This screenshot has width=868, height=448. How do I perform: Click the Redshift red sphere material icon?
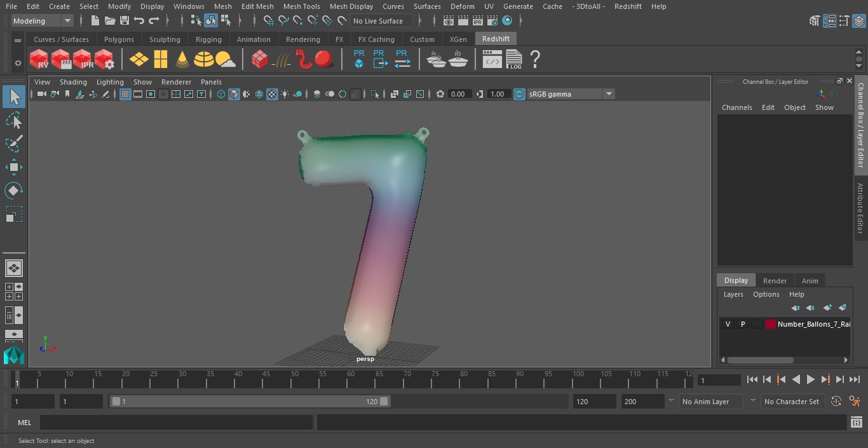click(324, 59)
